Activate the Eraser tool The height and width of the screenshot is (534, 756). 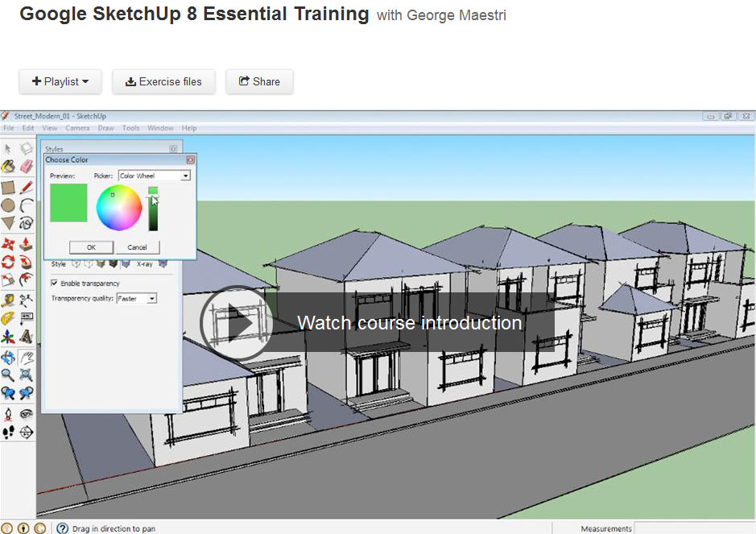coord(26,167)
